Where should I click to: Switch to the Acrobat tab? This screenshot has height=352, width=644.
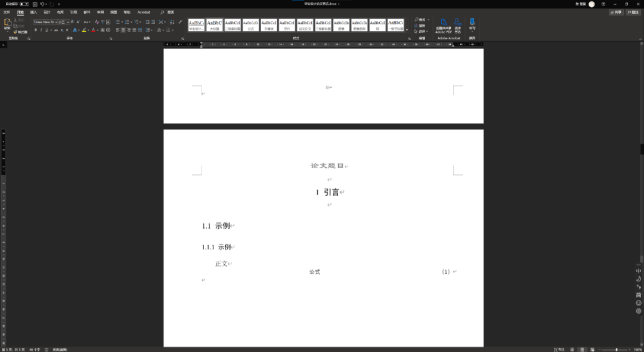click(x=144, y=13)
